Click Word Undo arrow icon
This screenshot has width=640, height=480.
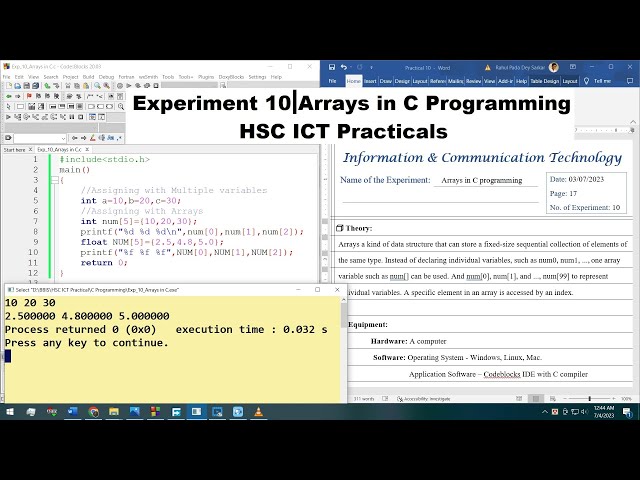point(344,67)
